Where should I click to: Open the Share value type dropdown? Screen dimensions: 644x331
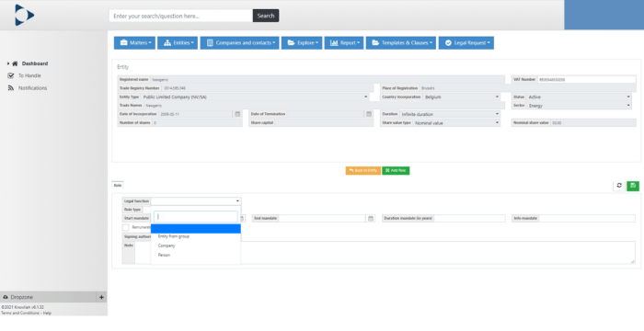[x=456, y=123]
